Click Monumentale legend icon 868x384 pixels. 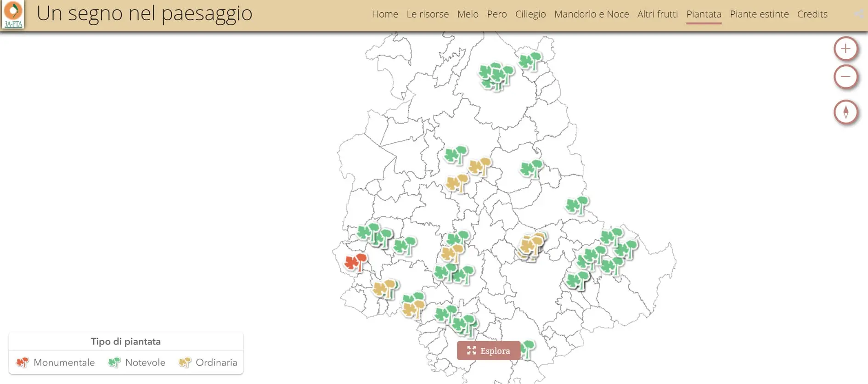(22, 362)
